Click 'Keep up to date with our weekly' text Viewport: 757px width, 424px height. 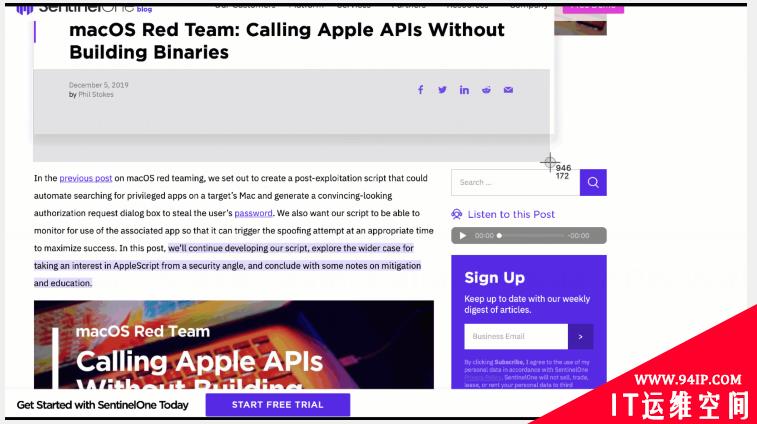coord(527,299)
